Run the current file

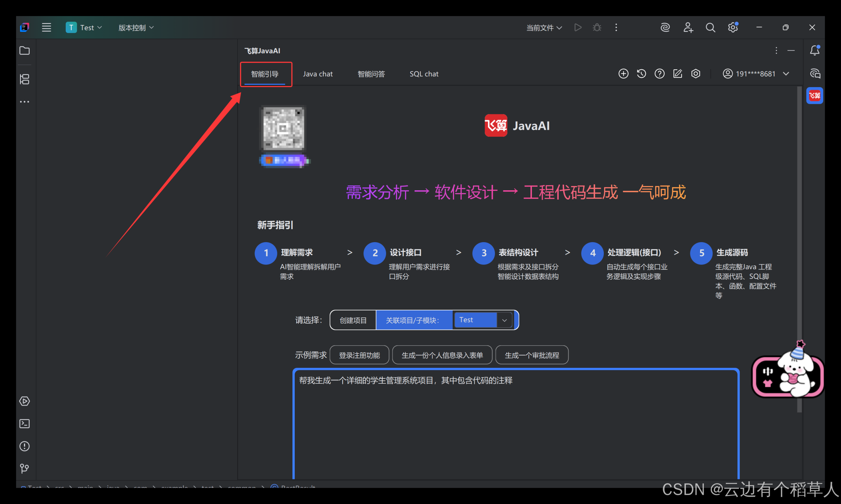point(578,28)
